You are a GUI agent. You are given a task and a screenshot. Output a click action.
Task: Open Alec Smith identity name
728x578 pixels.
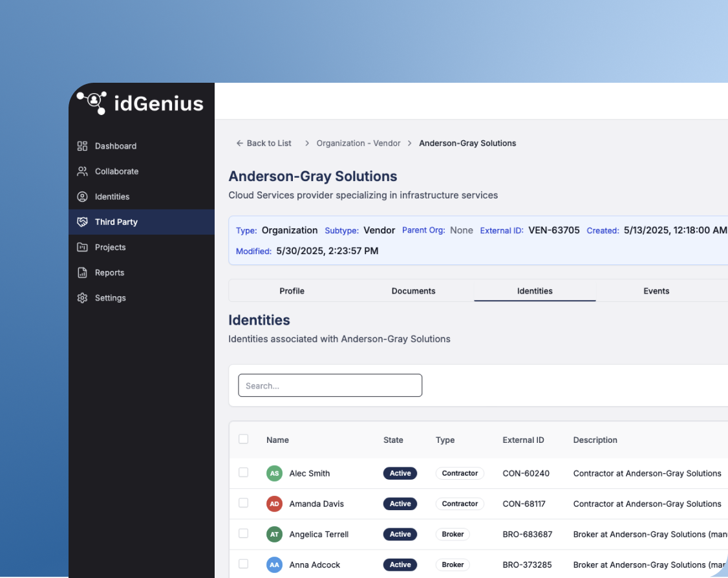tap(310, 473)
